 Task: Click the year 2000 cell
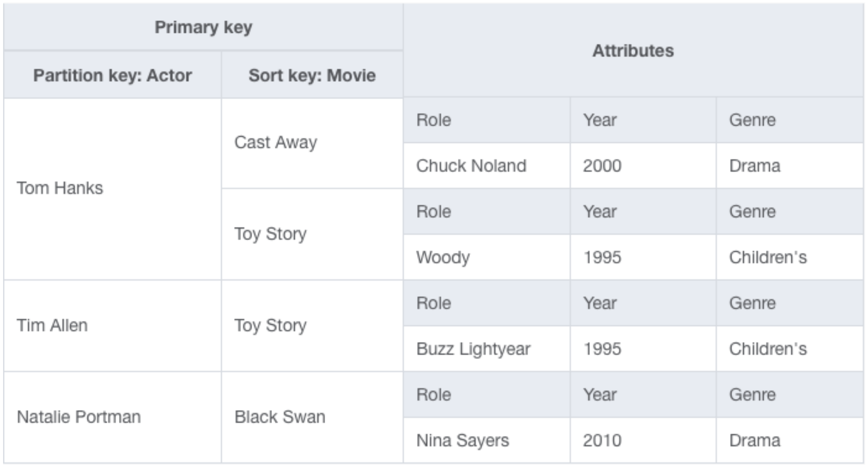643,166
